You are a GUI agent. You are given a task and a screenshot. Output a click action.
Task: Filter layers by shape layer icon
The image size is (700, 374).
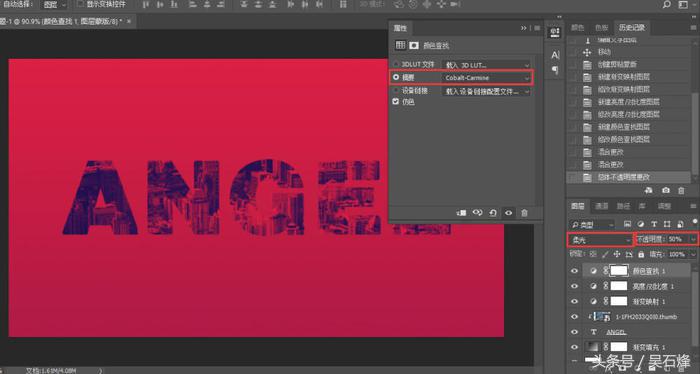(x=667, y=224)
